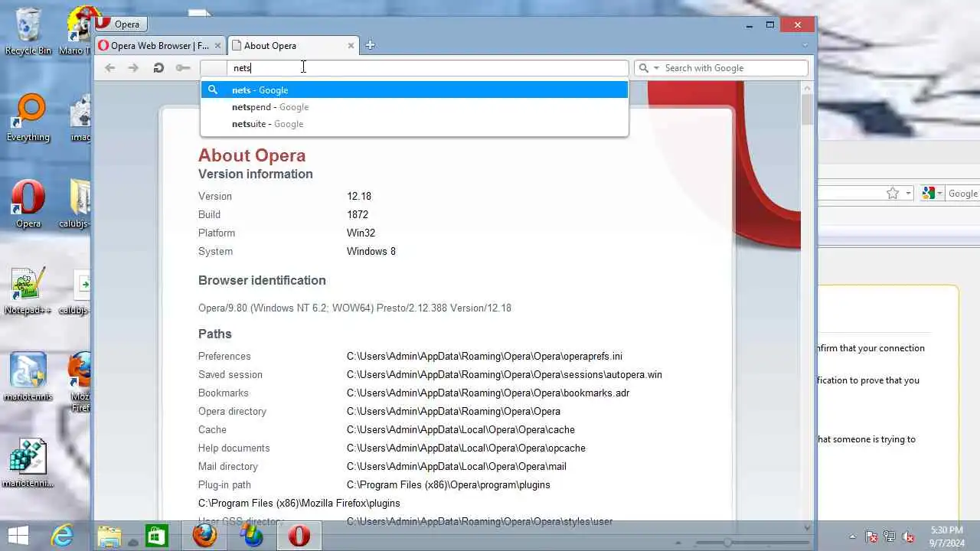This screenshot has width=980, height=551.
Task: Close the About Opera tab
Action: [x=351, y=46]
